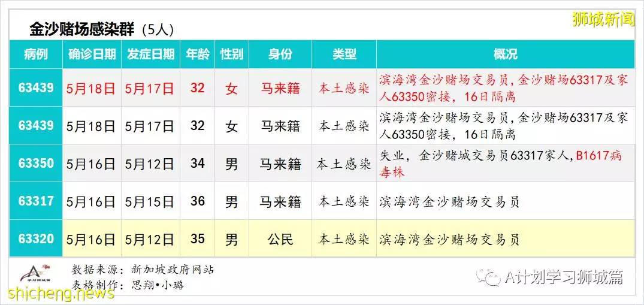Select 5月12日 in case 63350 row
Screen dimensions: 644x305
[150, 164]
